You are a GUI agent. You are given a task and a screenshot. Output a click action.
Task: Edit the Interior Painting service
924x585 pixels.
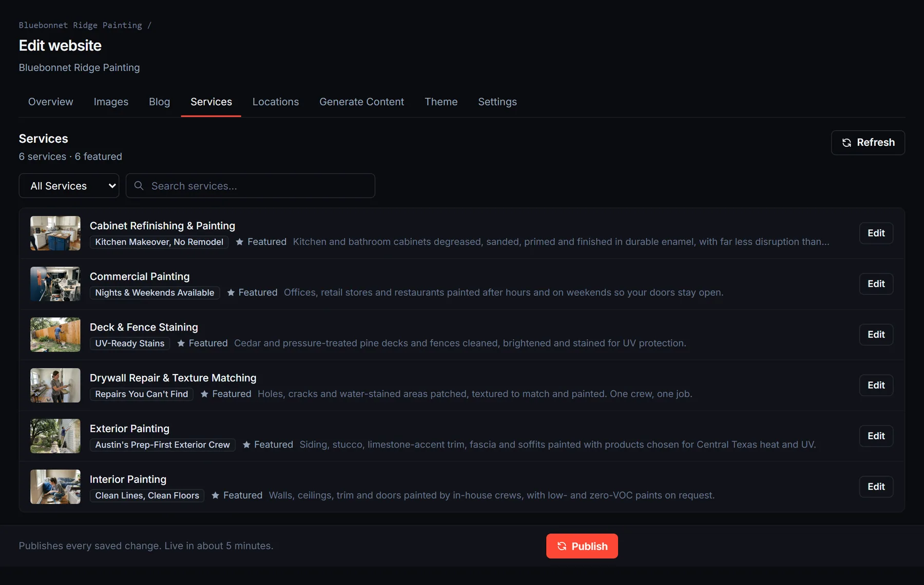click(876, 486)
